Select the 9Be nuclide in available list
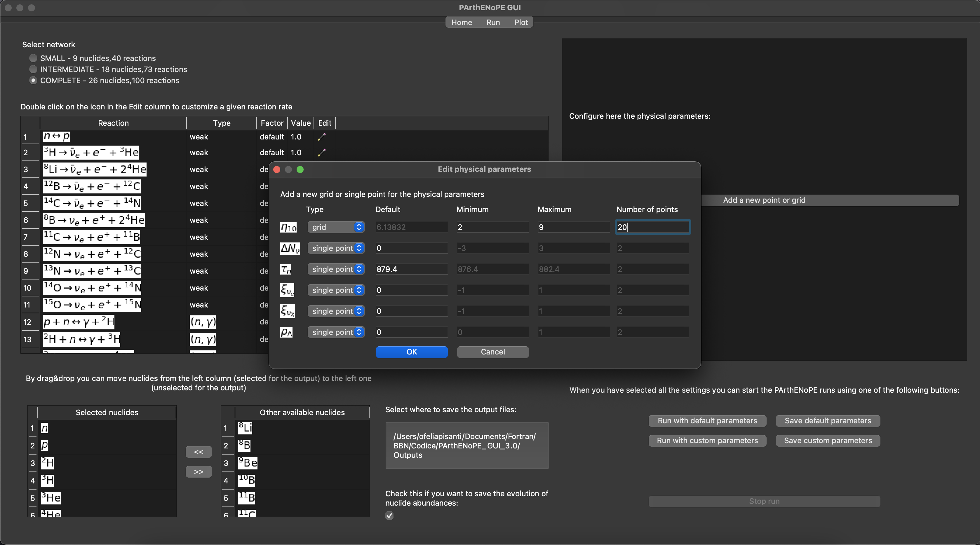The height and width of the screenshot is (545, 980). pos(248,463)
